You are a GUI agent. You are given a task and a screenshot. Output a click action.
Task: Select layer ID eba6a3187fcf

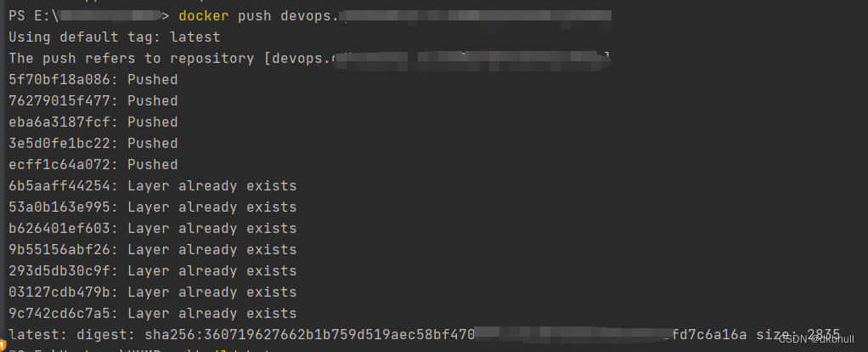59,122
